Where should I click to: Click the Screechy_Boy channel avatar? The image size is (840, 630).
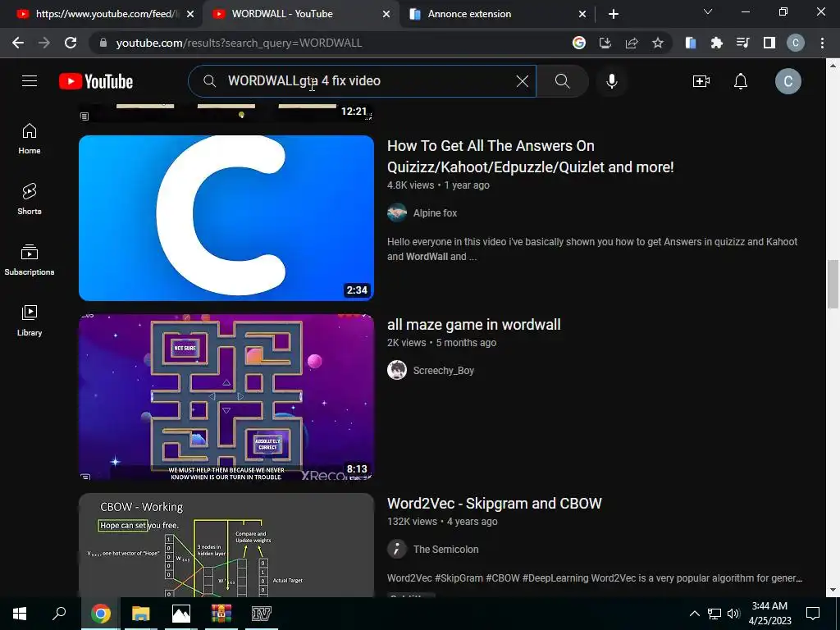click(x=397, y=370)
